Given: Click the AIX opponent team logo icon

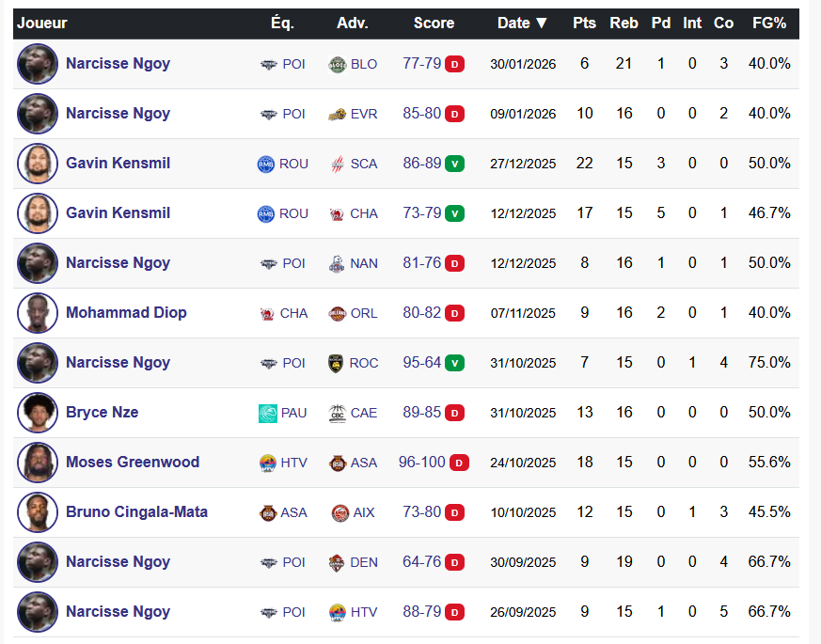Looking at the screenshot, I should [340, 512].
